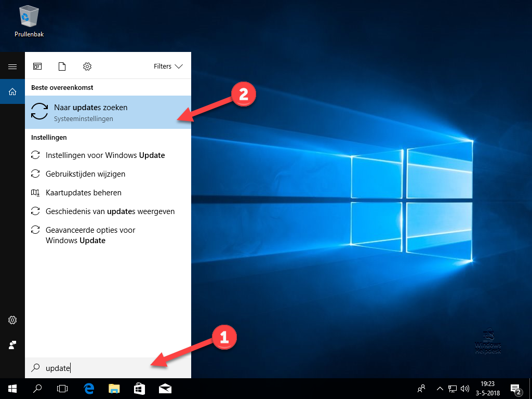Filter search results by Settings gear icon
This screenshot has width=532, height=399.
pos(87,66)
